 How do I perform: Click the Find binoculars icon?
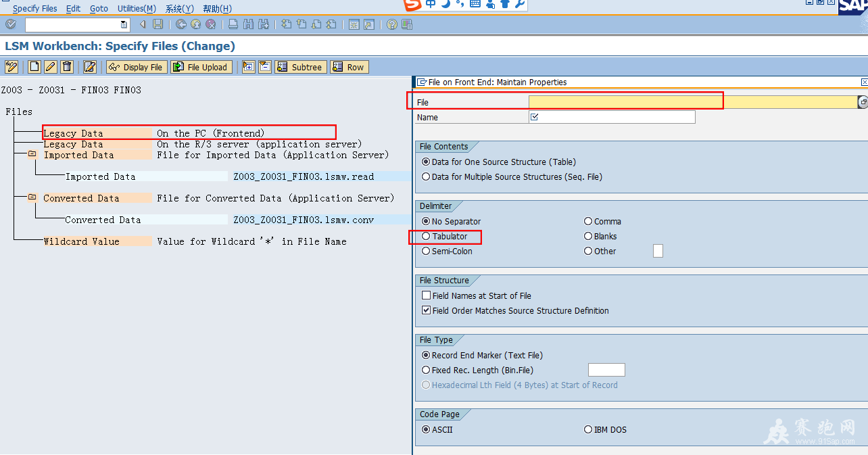tap(248, 24)
